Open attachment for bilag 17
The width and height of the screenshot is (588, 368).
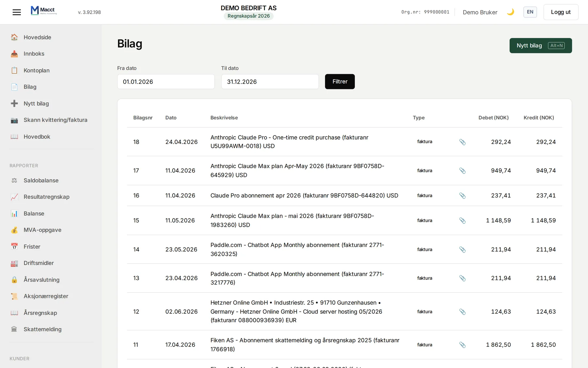pos(462,171)
